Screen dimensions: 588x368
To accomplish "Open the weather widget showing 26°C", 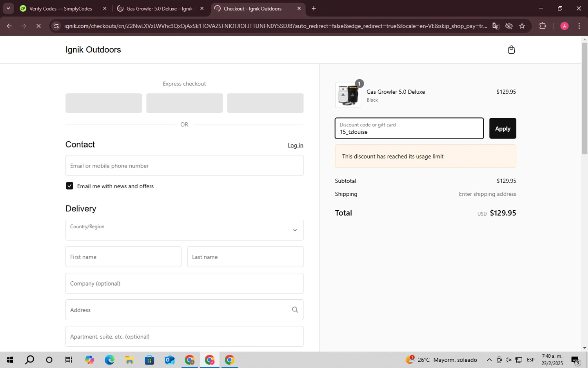I will (x=441, y=360).
